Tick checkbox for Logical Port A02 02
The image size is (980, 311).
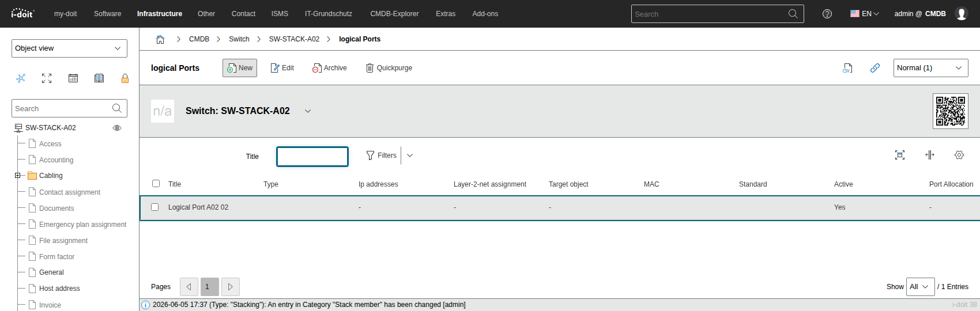tap(154, 207)
